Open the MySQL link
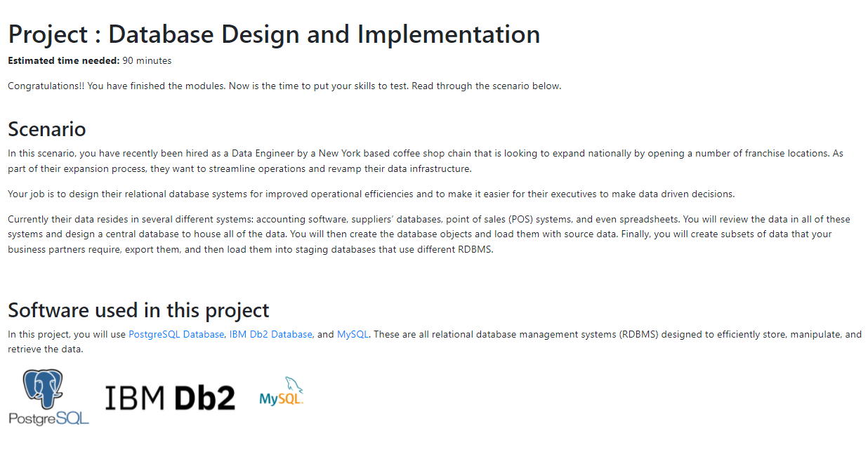The height and width of the screenshot is (459, 868). (352, 334)
